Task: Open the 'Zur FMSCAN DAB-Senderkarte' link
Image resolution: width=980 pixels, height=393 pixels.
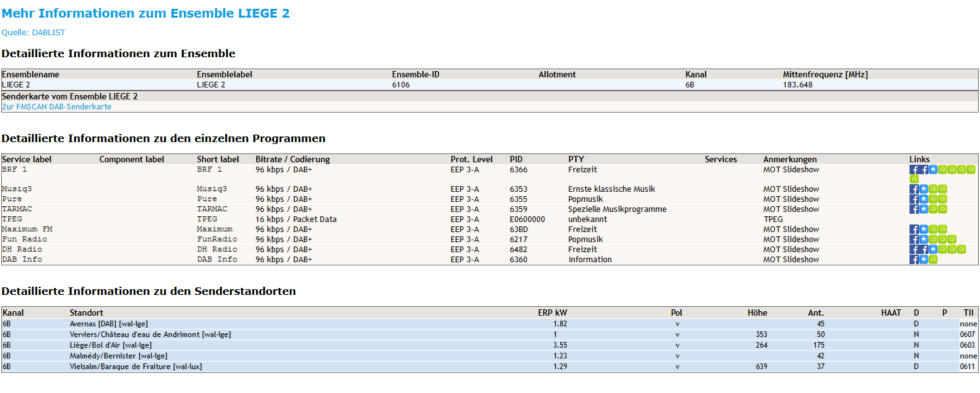Action: (x=57, y=107)
